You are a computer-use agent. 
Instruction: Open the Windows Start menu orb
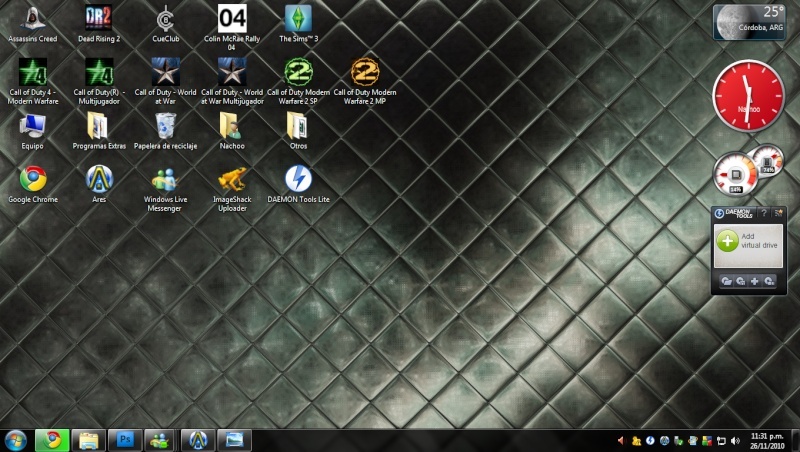15,440
